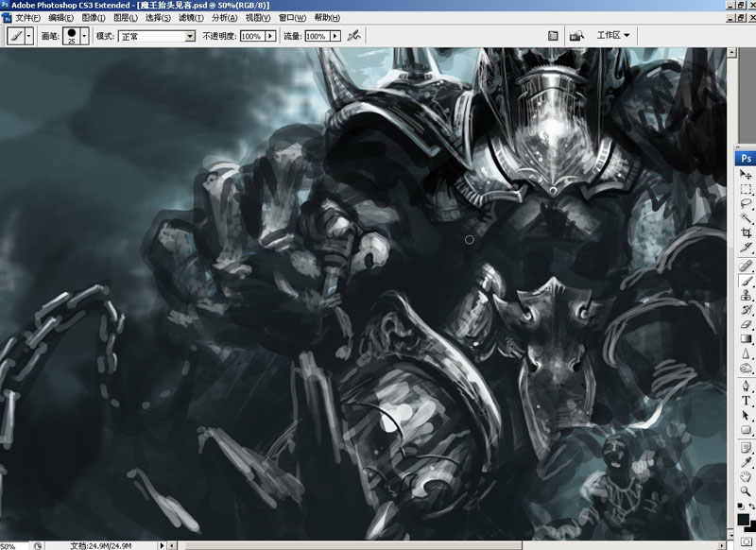Select the Hand tool
Viewport: 756px width, 550px height.
tap(746, 476)
